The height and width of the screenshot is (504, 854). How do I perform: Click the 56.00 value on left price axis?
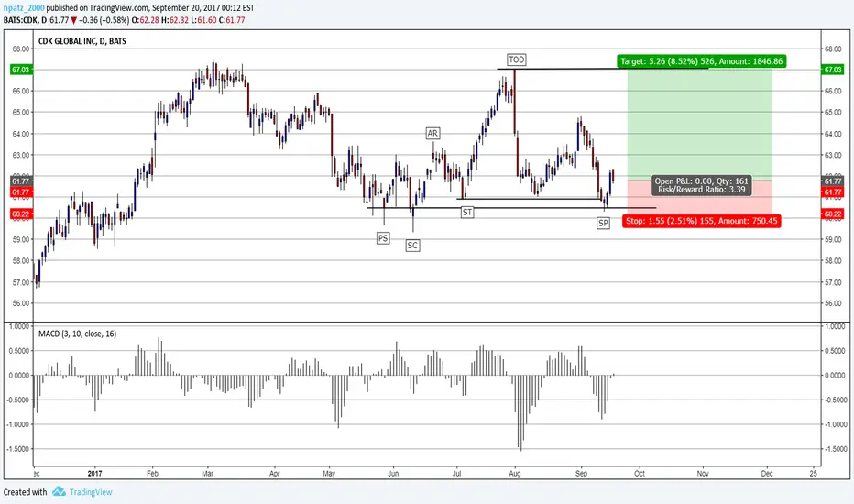[21, 303]
